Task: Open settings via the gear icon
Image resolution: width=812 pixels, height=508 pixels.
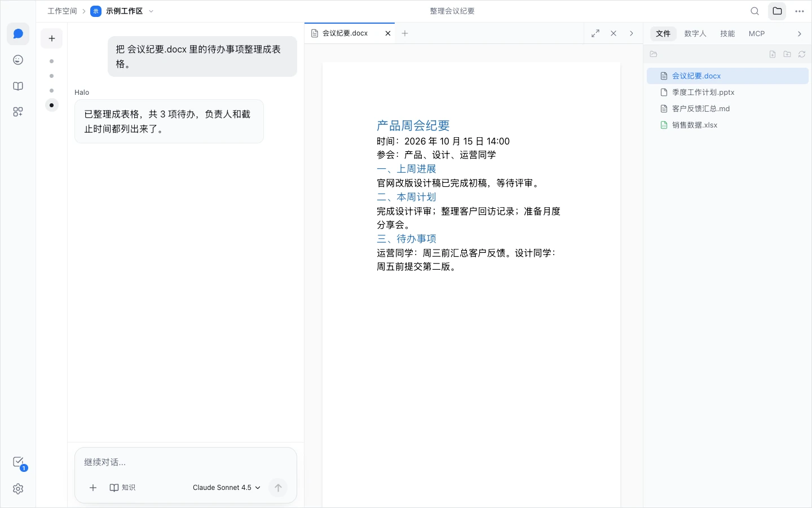Action: click(x=18, y=489)
